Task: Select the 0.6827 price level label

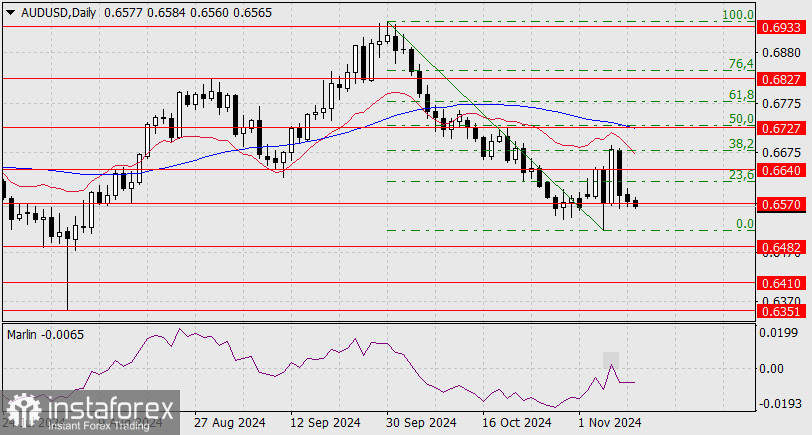Action: tap(782, 79)
